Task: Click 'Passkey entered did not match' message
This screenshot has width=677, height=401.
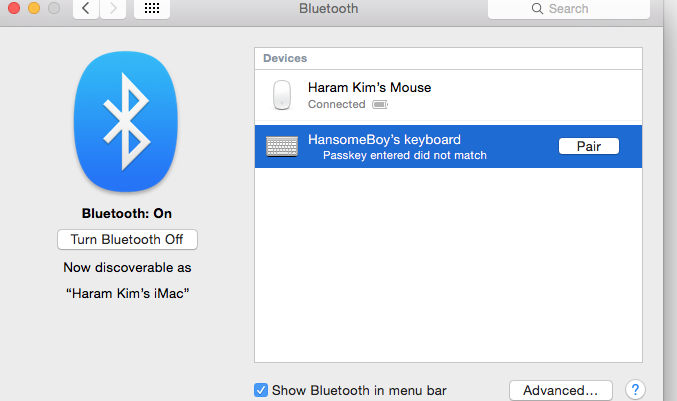Action: pyautogui.click(x=405, y=155)
